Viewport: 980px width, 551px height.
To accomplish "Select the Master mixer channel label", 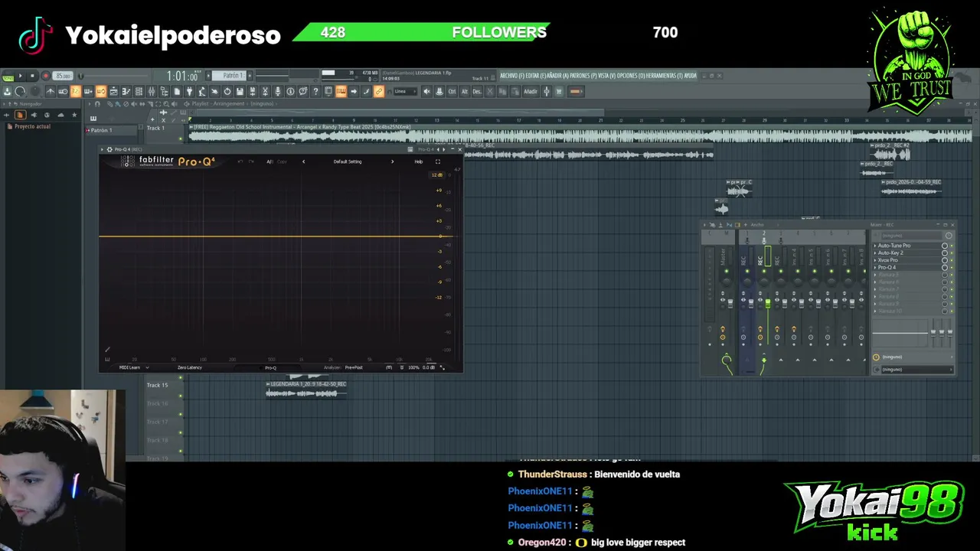I will (724, 257).
